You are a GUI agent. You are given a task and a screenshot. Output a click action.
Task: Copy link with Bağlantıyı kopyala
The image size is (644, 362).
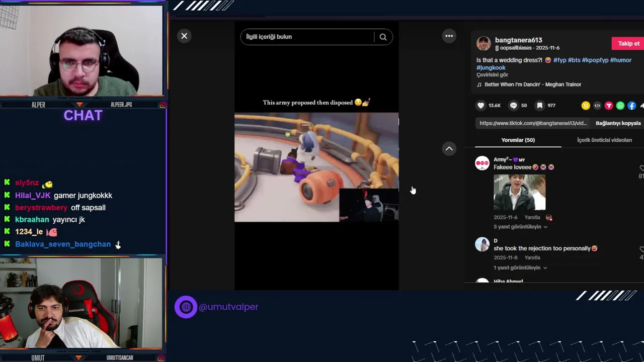pyautogui.click(x=618, y=123)
